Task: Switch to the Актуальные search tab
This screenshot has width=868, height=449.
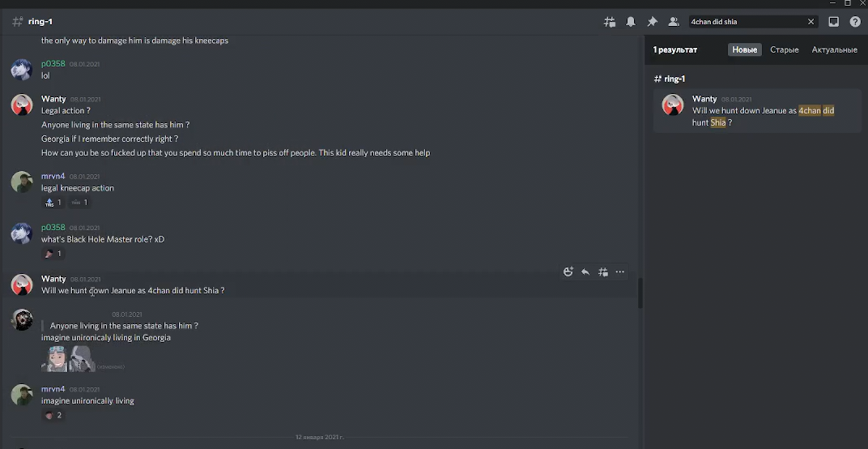Action: pyautogui.click(x=834, y=49)
